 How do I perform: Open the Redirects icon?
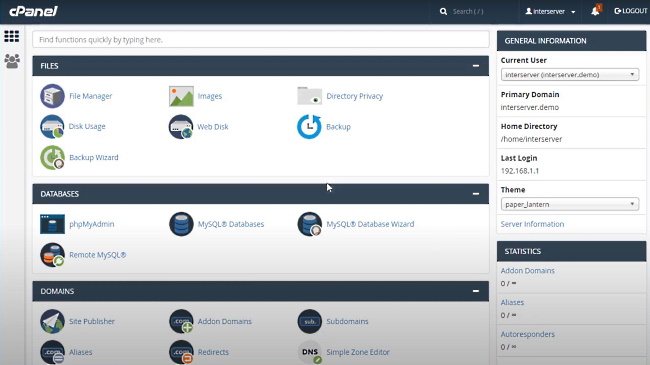click(181, 352)
